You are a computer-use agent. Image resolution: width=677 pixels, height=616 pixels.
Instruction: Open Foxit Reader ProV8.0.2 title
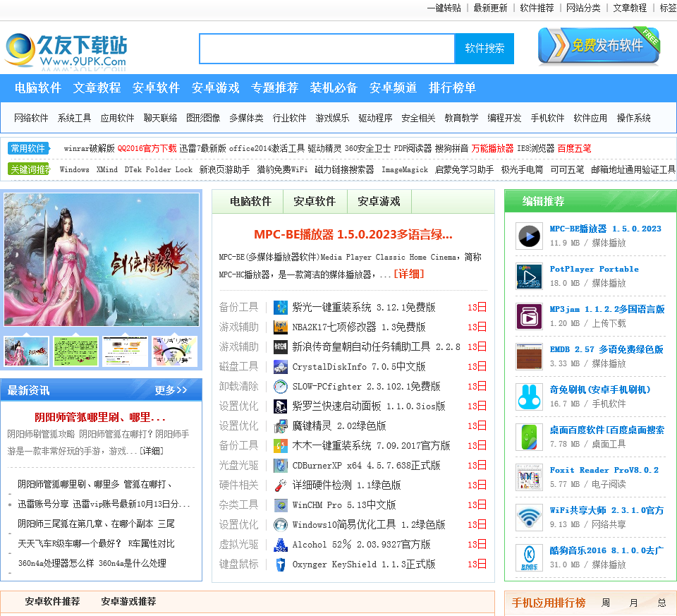(x=604, y=470)
